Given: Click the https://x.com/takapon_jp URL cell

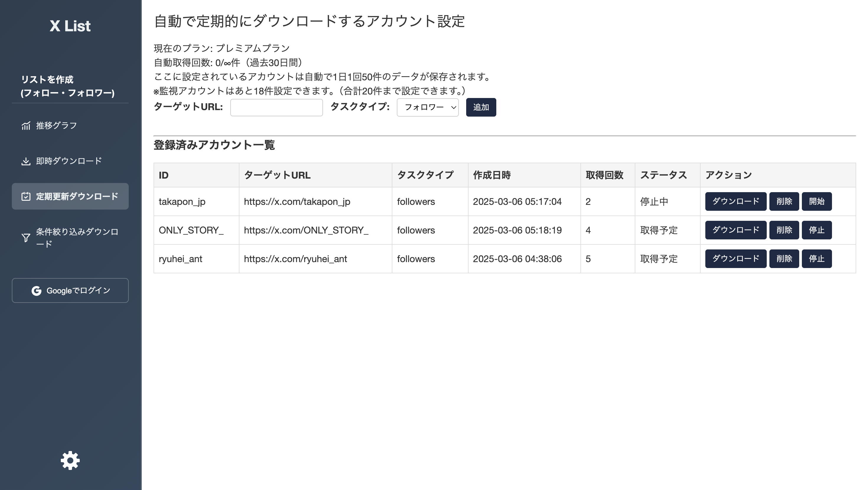Looking at the screenshot, I should click(x=315, y=202).
